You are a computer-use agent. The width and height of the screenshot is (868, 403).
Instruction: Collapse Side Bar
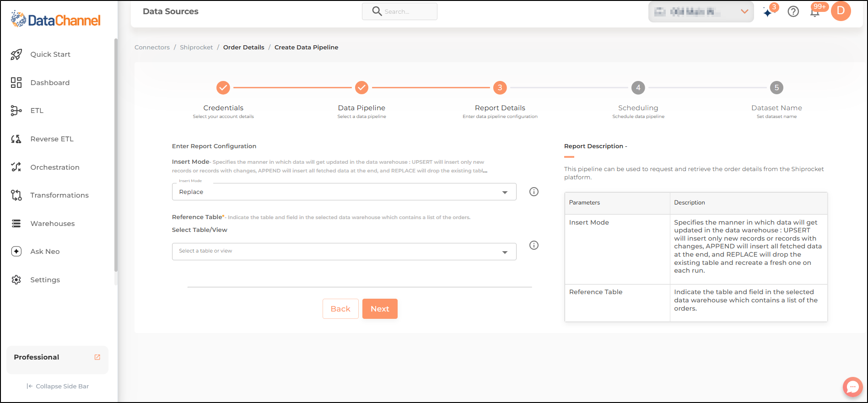[58, 386]
